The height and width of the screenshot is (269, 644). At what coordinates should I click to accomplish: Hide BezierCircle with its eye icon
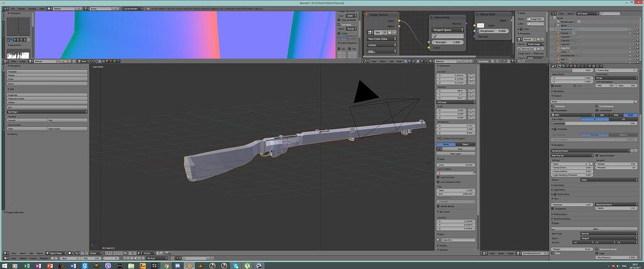point(630,30)
